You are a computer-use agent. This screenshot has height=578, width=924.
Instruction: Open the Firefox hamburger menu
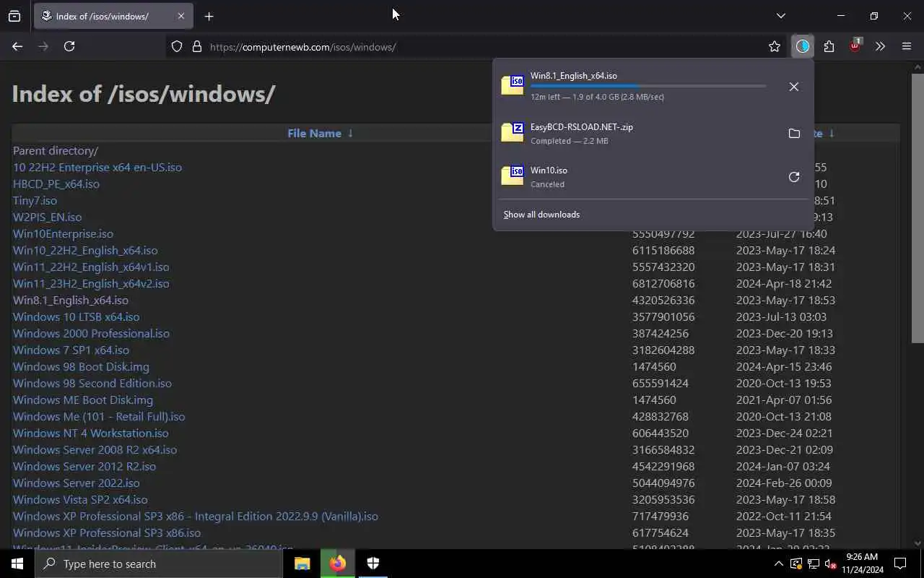(907, 46)
